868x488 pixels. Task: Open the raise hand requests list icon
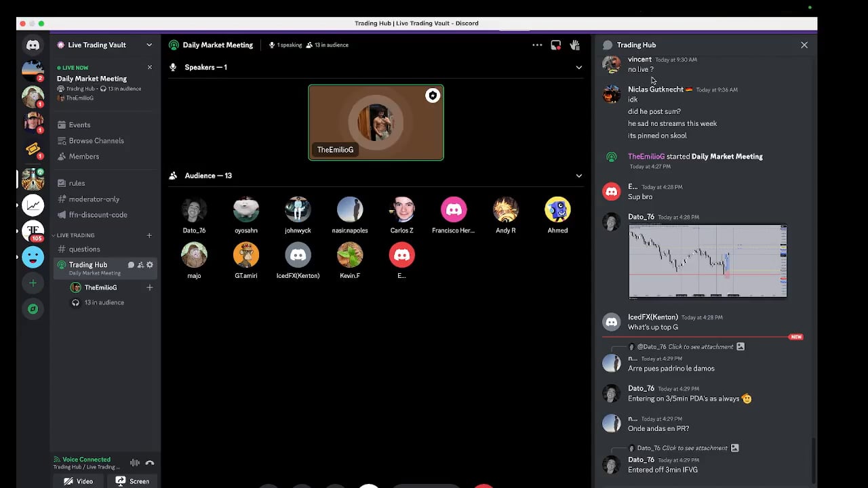click(574, 45)
